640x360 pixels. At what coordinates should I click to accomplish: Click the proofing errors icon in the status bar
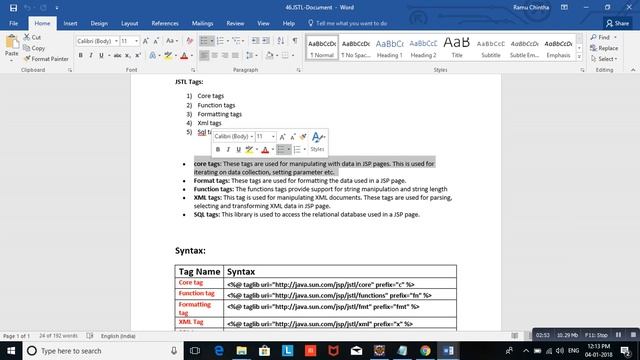click(90, 336)
